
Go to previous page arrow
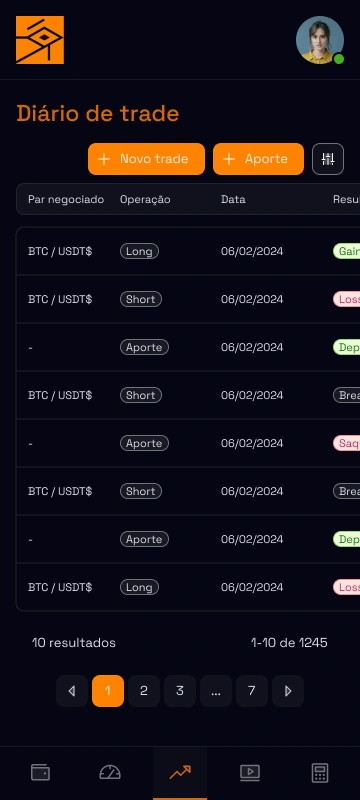point(72,691)
